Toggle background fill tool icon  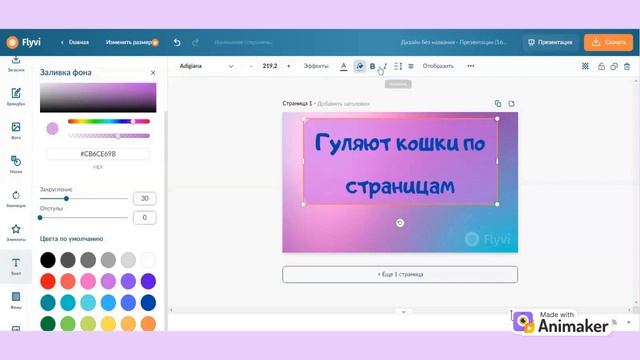[x=359, y=66]
